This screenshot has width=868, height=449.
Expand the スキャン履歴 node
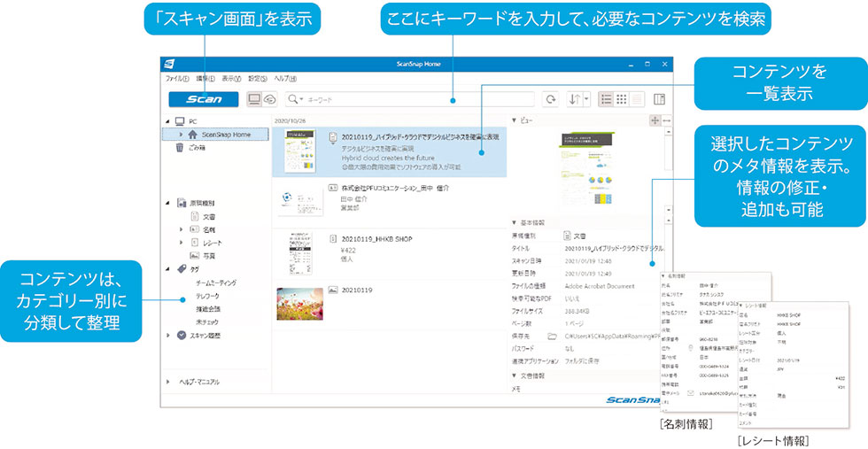(x=167, y=336)
